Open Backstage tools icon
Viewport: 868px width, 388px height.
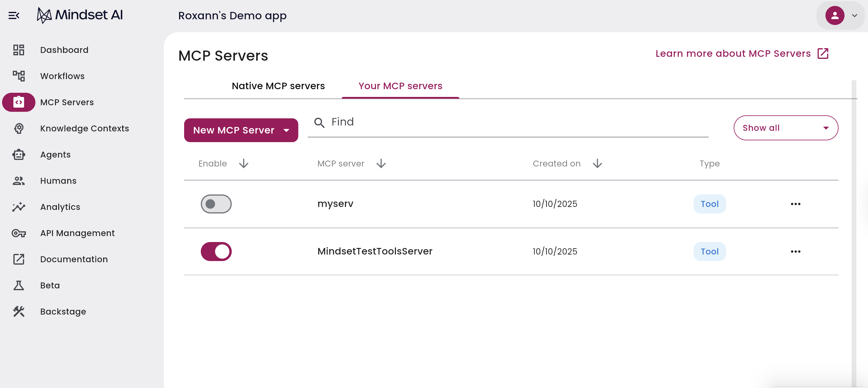coord(18,312)
